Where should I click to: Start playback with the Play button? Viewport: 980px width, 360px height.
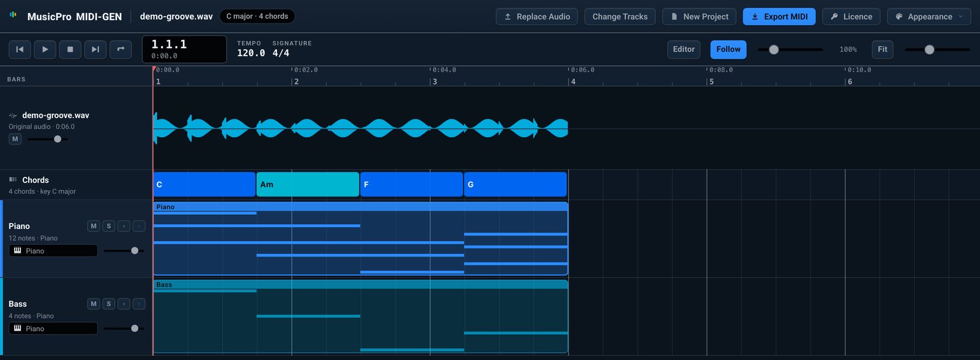(45, 50)
